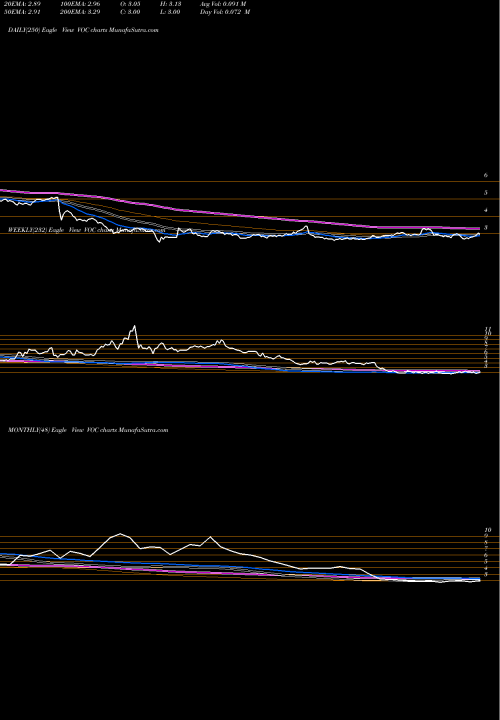Screen dimensions: 500x720
Task: Click the daily chart axis label 5
Action: (485, 193)
